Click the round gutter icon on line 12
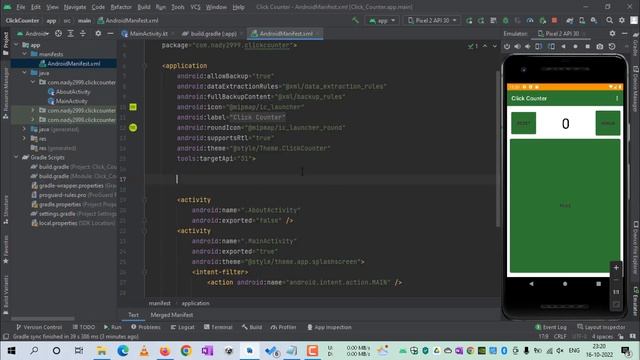Screen dimensions: 640x360 point(133,128)
